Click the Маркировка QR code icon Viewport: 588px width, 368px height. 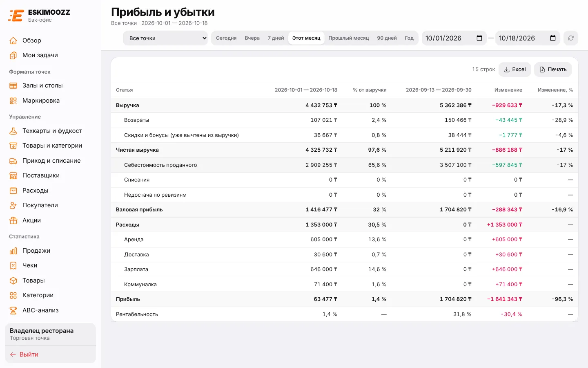13,101
